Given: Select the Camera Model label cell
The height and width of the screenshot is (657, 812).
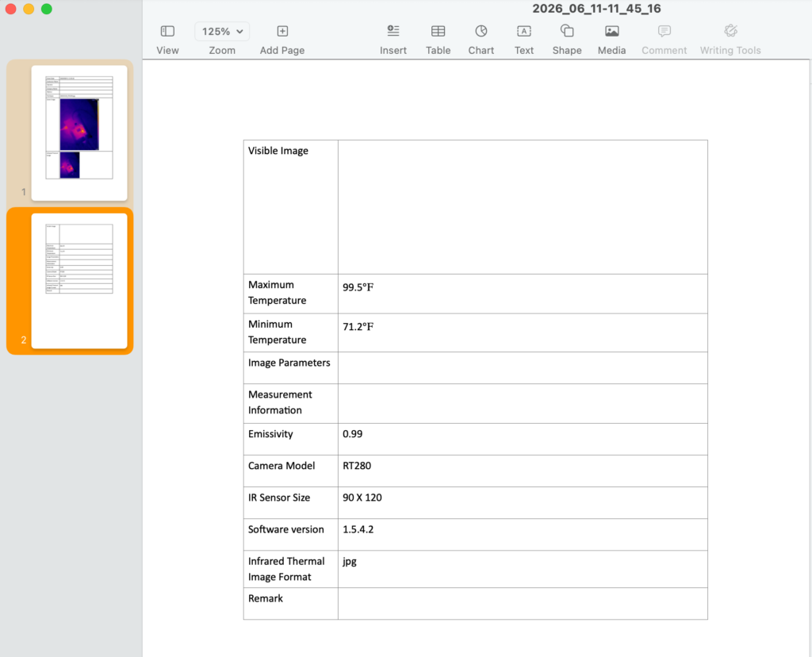Looking at the screenshot, I should pos(290,471).
